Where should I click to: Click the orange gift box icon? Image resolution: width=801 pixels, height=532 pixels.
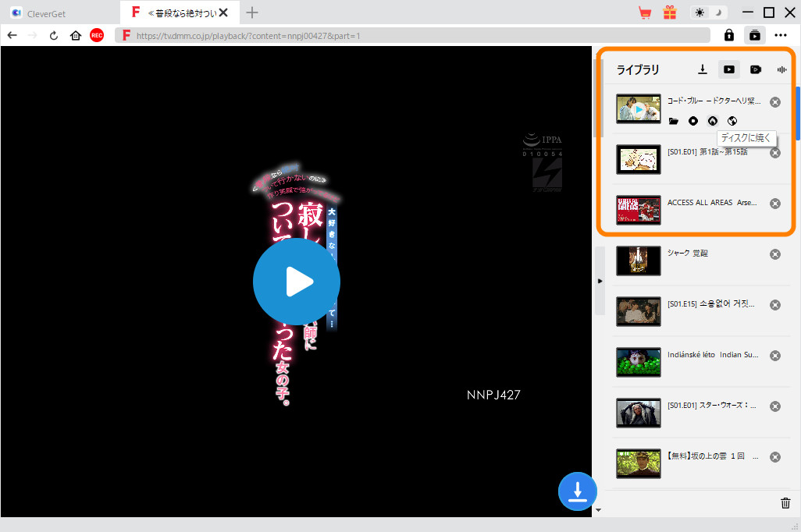tap(670, 12)
